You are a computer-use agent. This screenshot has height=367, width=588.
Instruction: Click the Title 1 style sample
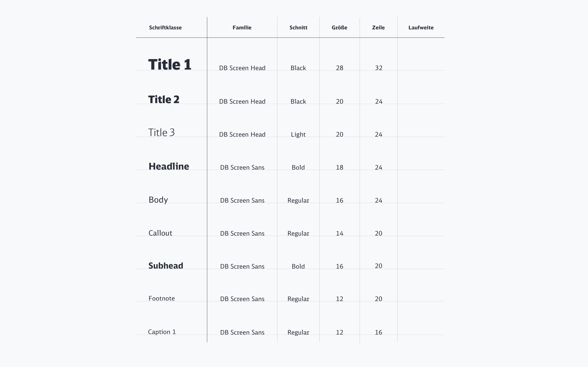pyautogui.click(x=170, y=64)
